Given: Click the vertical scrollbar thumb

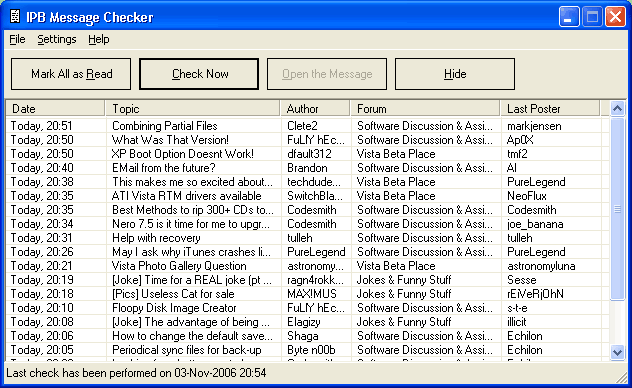Looking at the screenshot, I should coord(617,209).
